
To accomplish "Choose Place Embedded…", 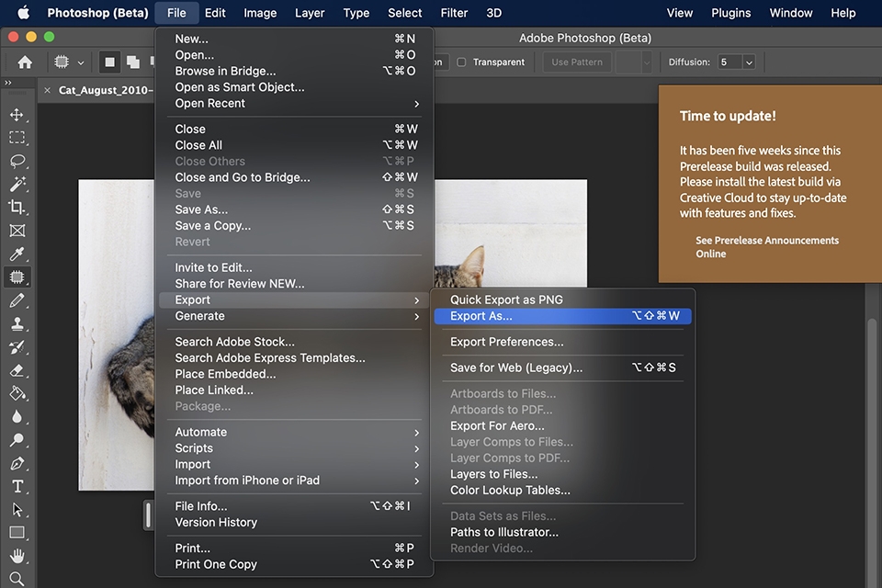I will (294, 374).
